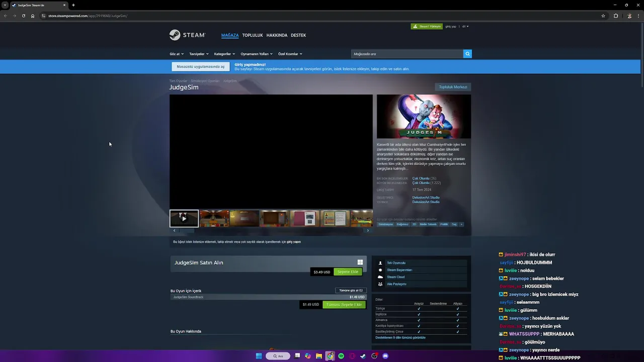644x362 pixels.
Task: Open the Steam app from the taskbar
Action: tap(363, 356)
